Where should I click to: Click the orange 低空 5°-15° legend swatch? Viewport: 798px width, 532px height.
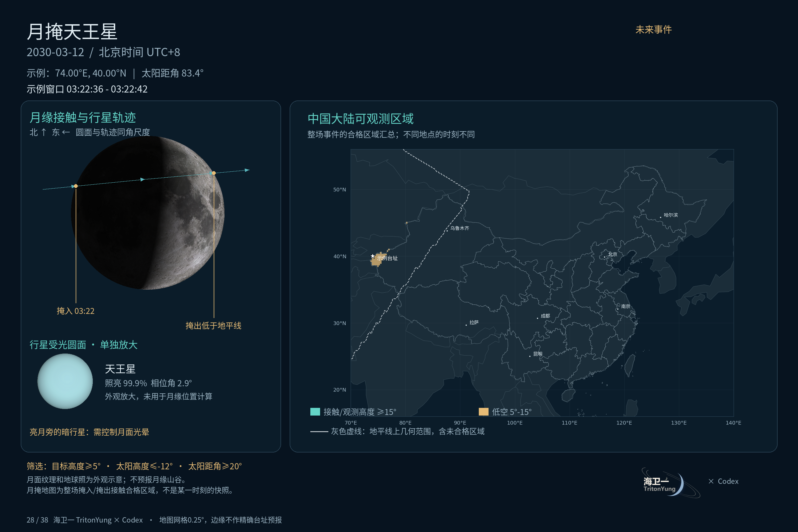[x=484, y=411]
